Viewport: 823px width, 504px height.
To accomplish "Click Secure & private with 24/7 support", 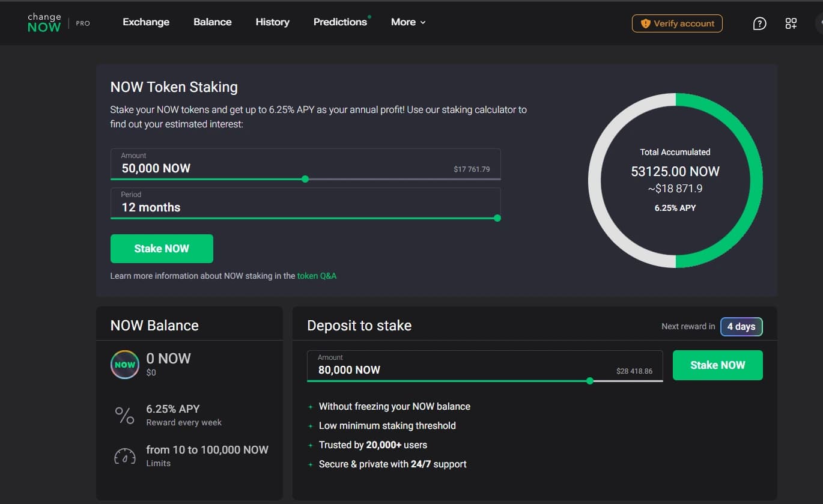I will [393, 464].
